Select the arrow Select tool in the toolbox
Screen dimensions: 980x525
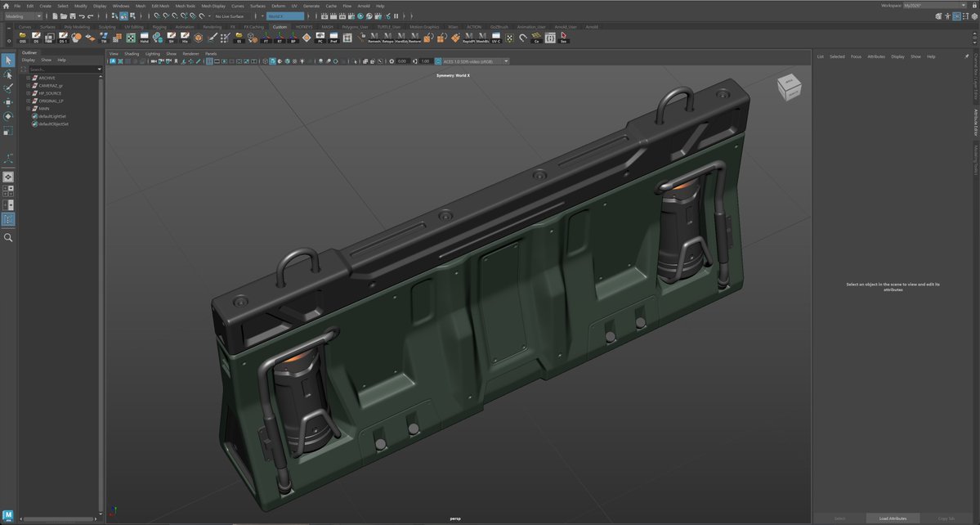(8, 60)
